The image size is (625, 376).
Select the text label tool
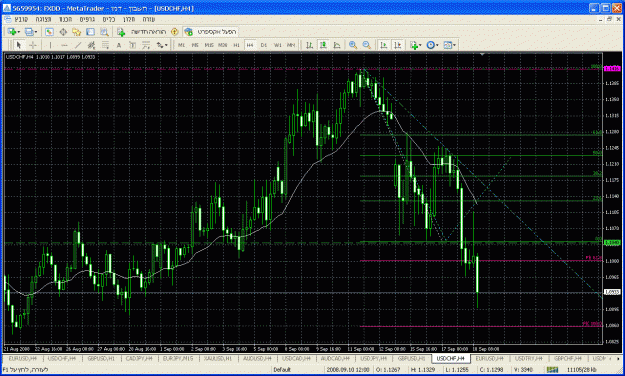[x=132, y=45]
